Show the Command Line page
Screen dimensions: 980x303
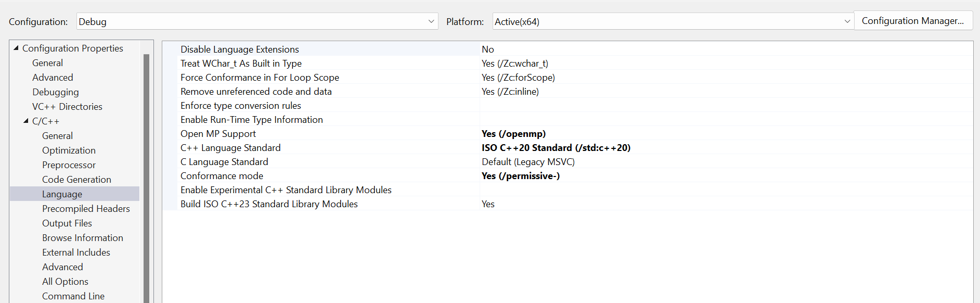[x=73, y=296]
